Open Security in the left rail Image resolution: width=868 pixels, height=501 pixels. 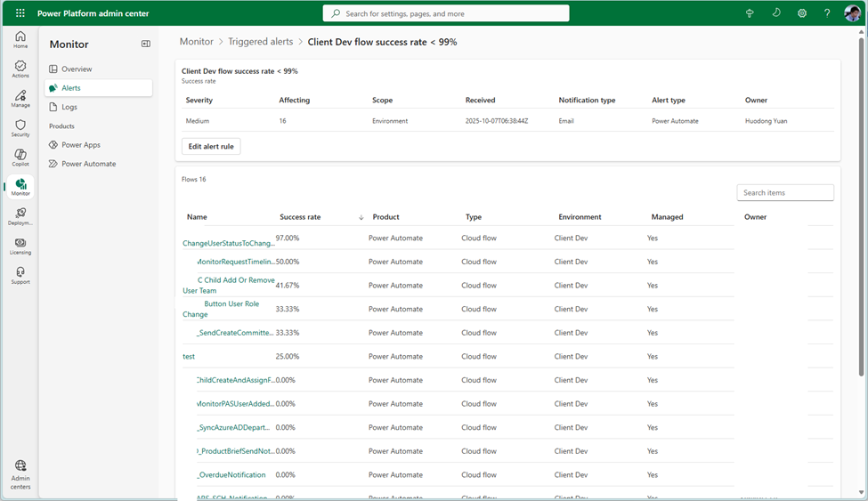20,128
